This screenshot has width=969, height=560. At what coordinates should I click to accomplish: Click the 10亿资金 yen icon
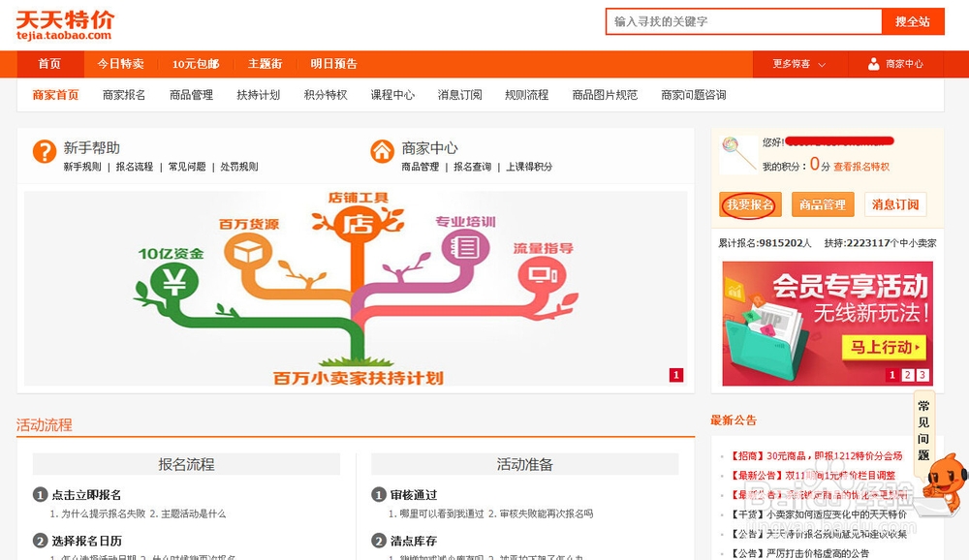(x=173, y=282)
